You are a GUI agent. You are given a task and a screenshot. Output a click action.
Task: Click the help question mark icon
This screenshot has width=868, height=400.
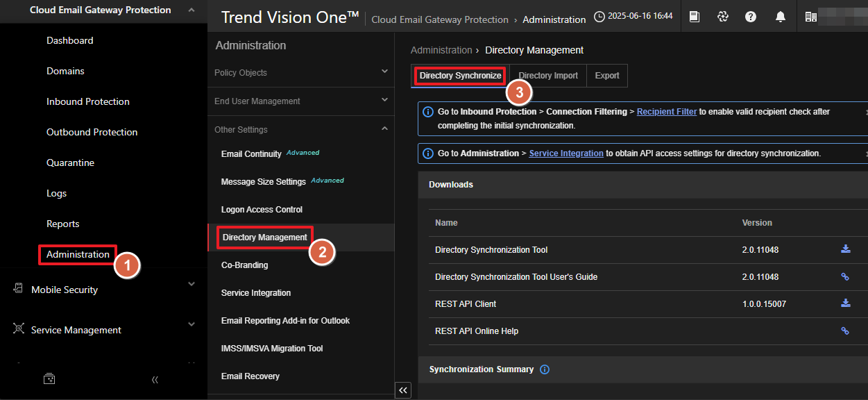(751, 17)
